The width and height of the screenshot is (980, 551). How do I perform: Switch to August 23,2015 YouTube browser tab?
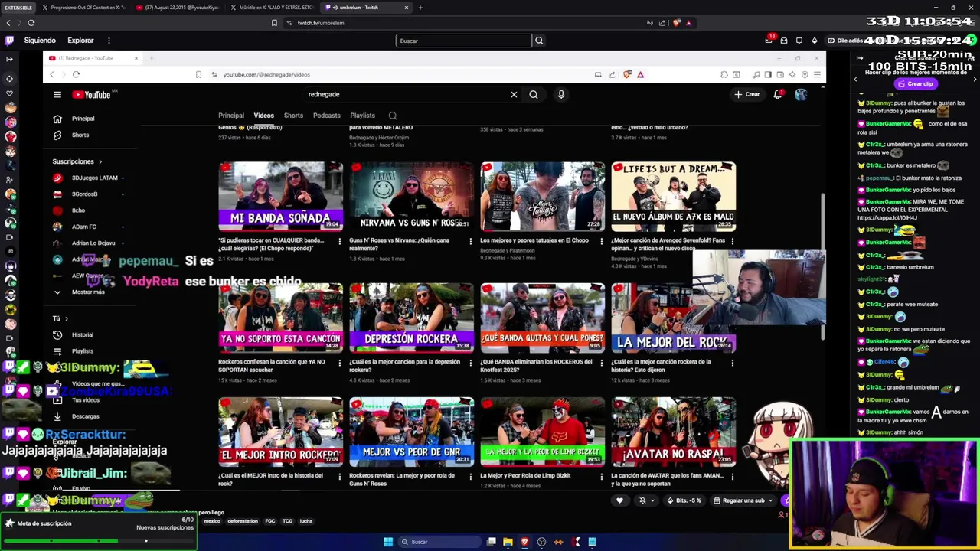tap(179, 8)
